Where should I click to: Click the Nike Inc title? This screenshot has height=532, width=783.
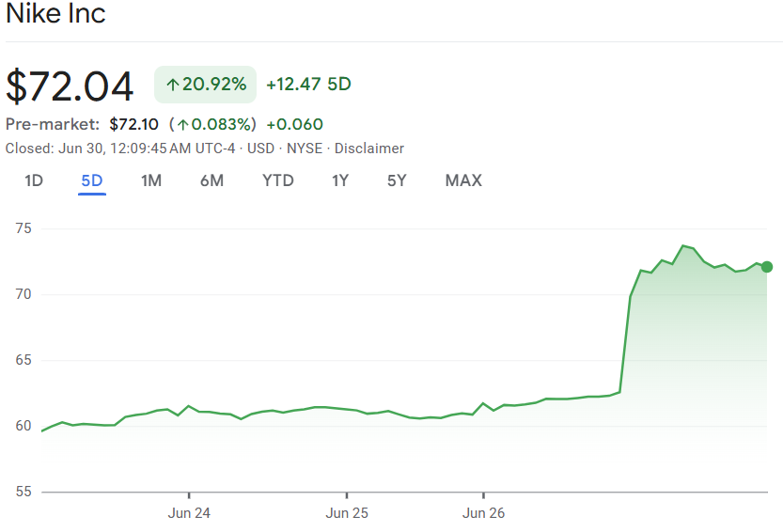point(55,14)
